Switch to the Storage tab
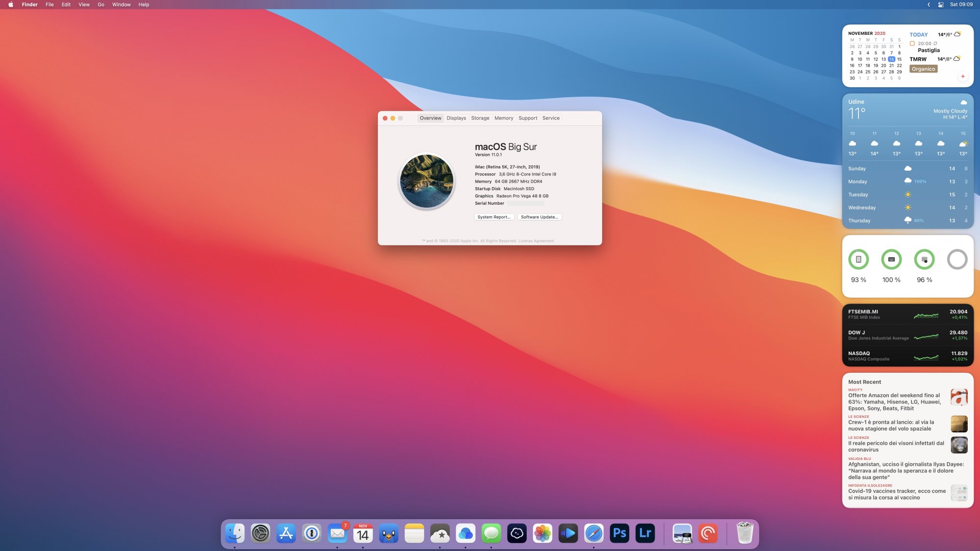Viewport: 980px width, 551px height. (480, 118)
